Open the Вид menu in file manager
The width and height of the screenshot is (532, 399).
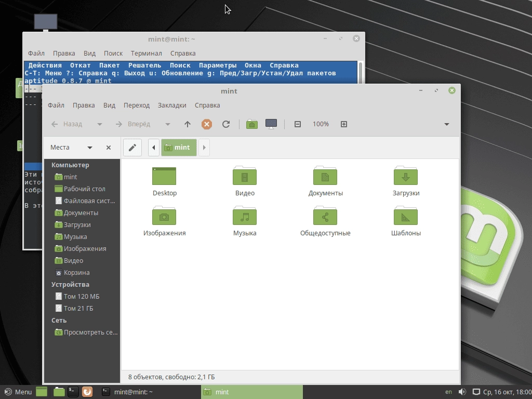(x=109, y=105)
